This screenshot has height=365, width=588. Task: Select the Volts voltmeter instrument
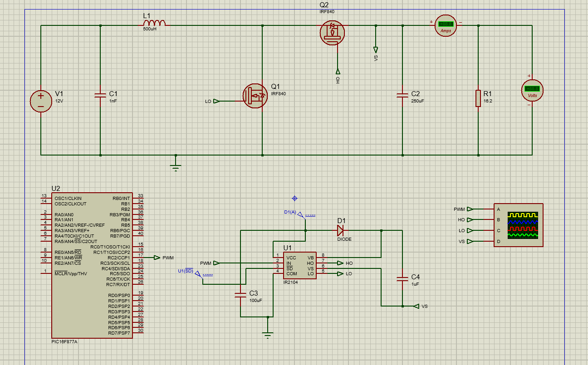tap(532, 90)
